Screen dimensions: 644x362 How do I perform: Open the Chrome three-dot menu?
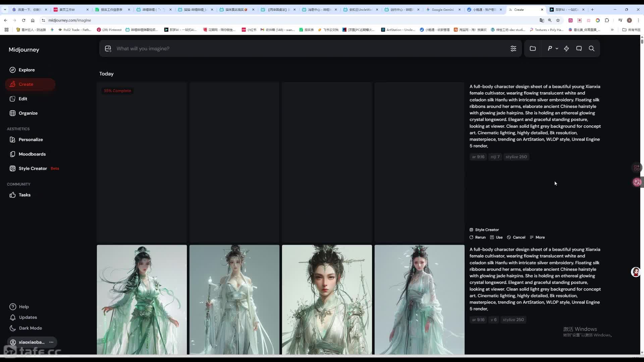tap(638, 20)
